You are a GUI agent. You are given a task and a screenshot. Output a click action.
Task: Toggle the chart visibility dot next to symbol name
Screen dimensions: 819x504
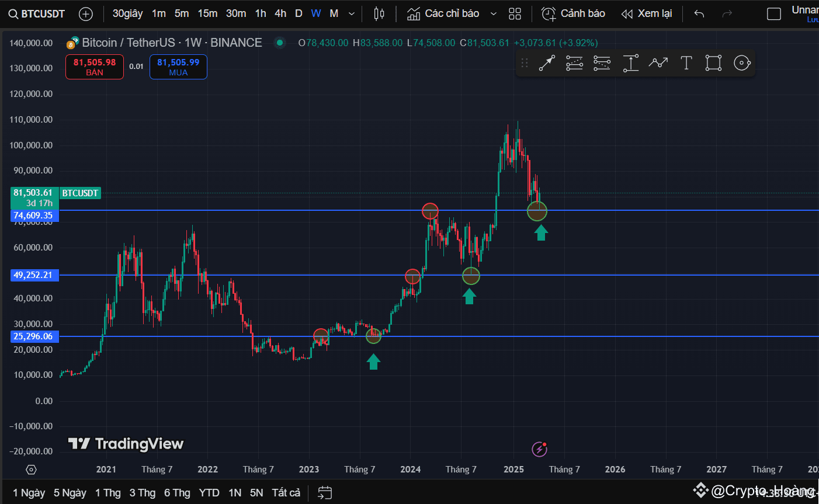[x=279, y=42]
